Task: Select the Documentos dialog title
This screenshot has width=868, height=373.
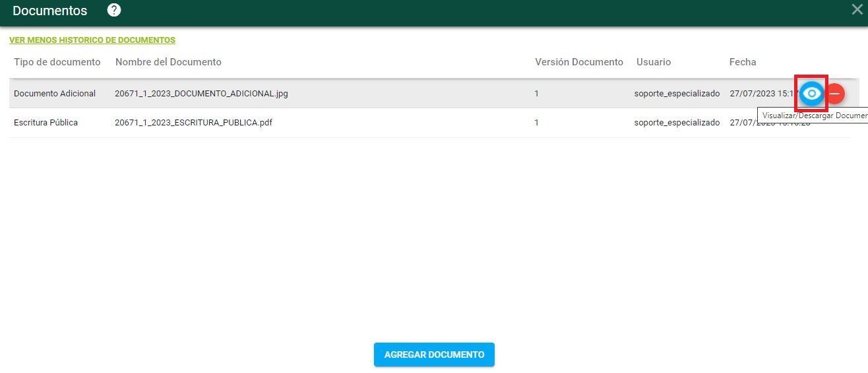Action: point(50,11)
